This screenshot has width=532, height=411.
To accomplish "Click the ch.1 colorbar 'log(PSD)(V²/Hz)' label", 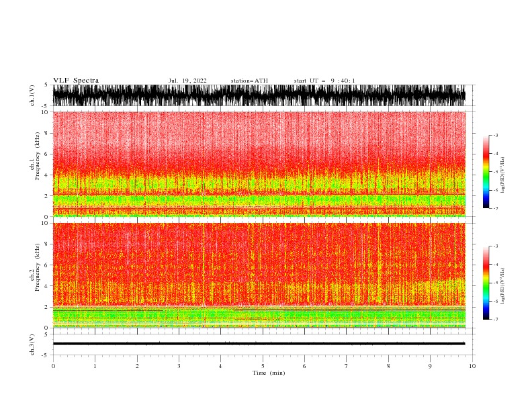I will click(503, 175).
